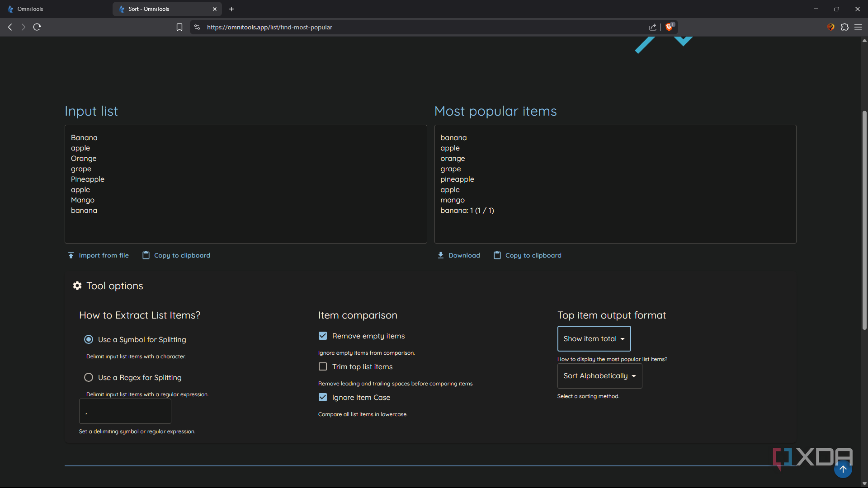Viewport: 868px width, 488px height.
Task: Click the share icon in address bar
Action: [653, 27]
